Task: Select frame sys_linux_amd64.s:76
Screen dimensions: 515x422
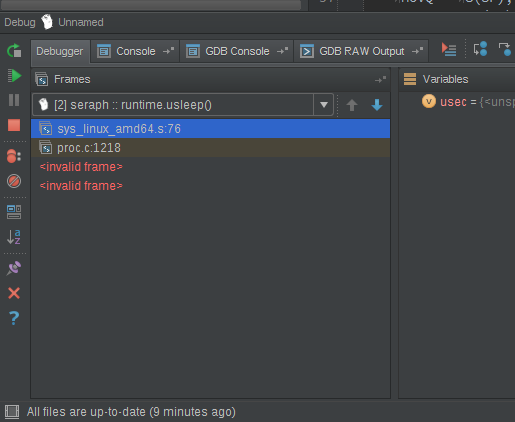Action: pos(210,129)
